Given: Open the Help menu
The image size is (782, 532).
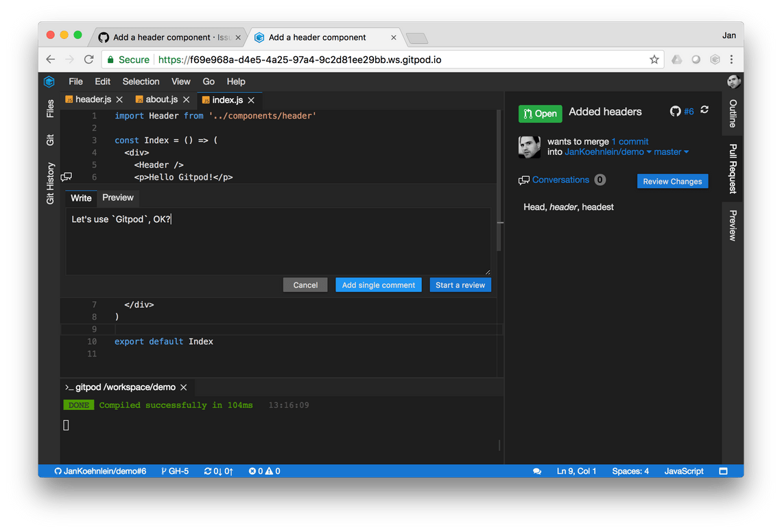Looking at the screenshot, I should tap(236, 82).
